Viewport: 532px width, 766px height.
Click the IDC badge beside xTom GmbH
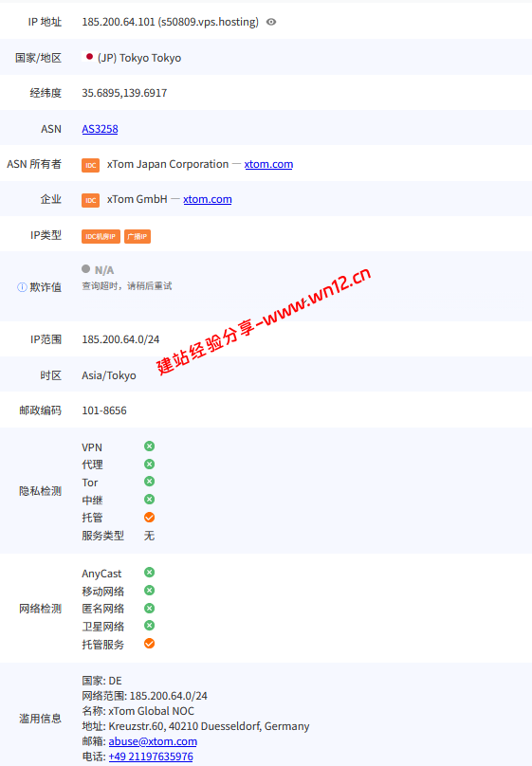pos(90,200)
